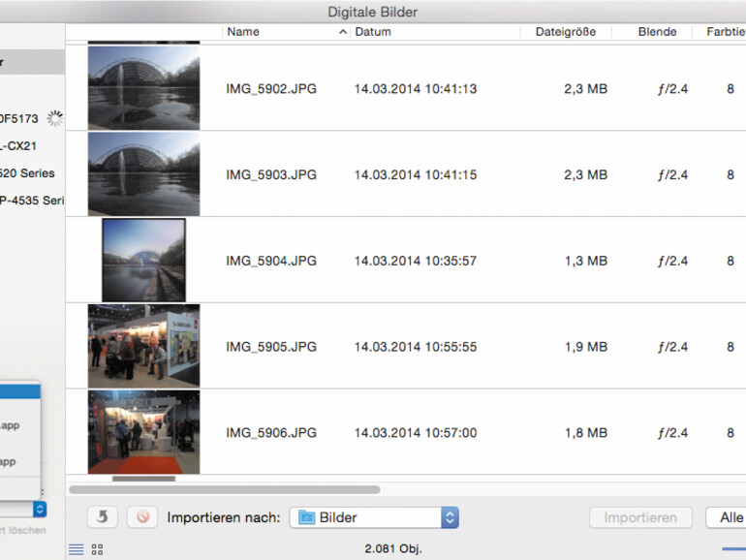Viewport: 746px width, 560px height.
Task: Switch to grid view icon
Action: point(97,549)
